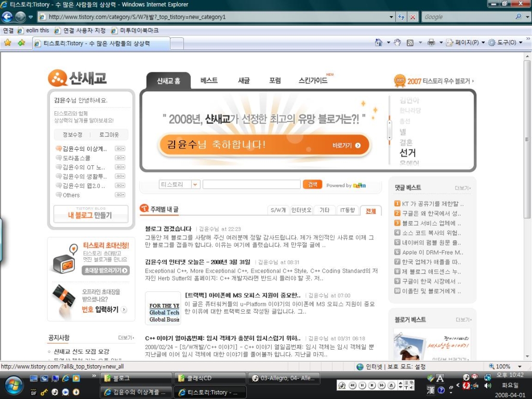Click the Windows Start orb

pos(14,386)
